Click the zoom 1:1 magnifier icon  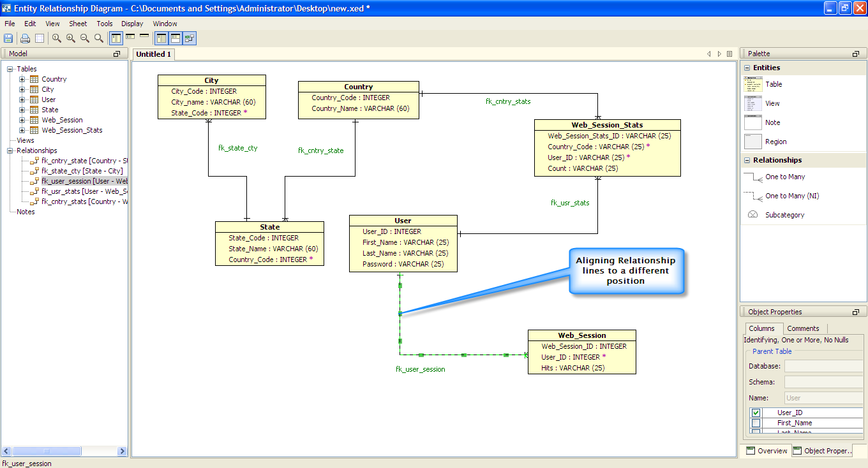tap(57, 38)
